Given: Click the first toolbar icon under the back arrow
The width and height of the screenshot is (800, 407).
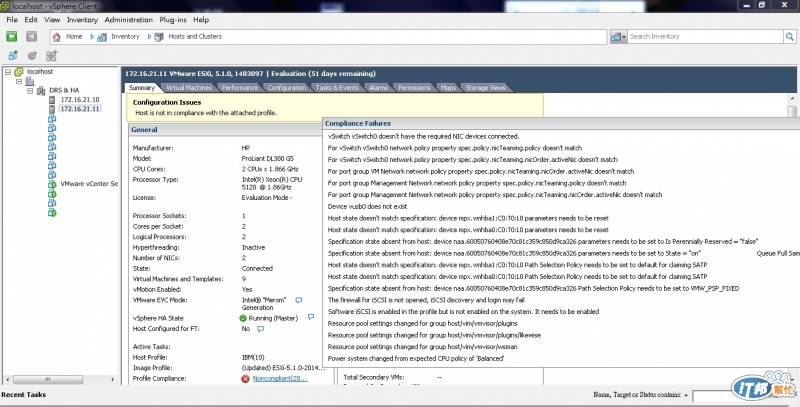Looking at the screenshot, I should click(x=13, y=56).
